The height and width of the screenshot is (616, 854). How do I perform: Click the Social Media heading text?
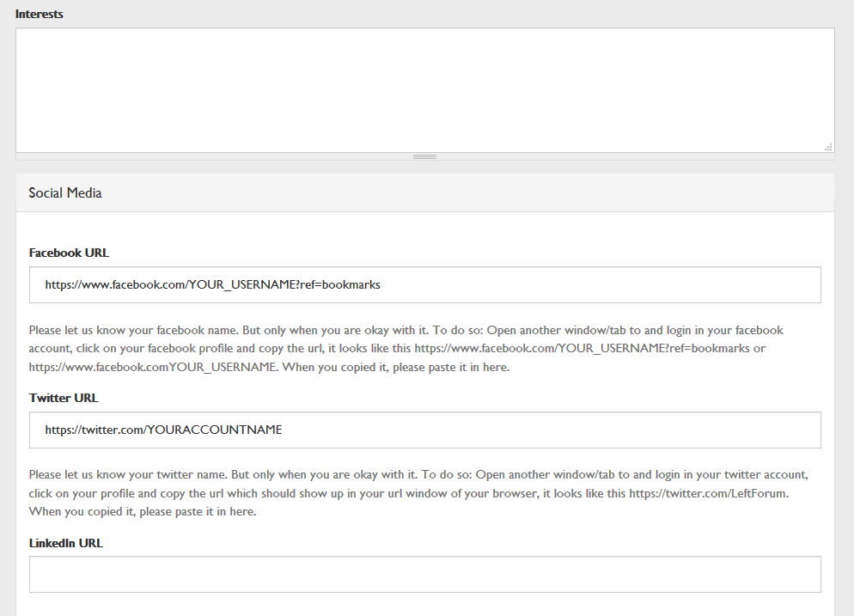[65, 193]
